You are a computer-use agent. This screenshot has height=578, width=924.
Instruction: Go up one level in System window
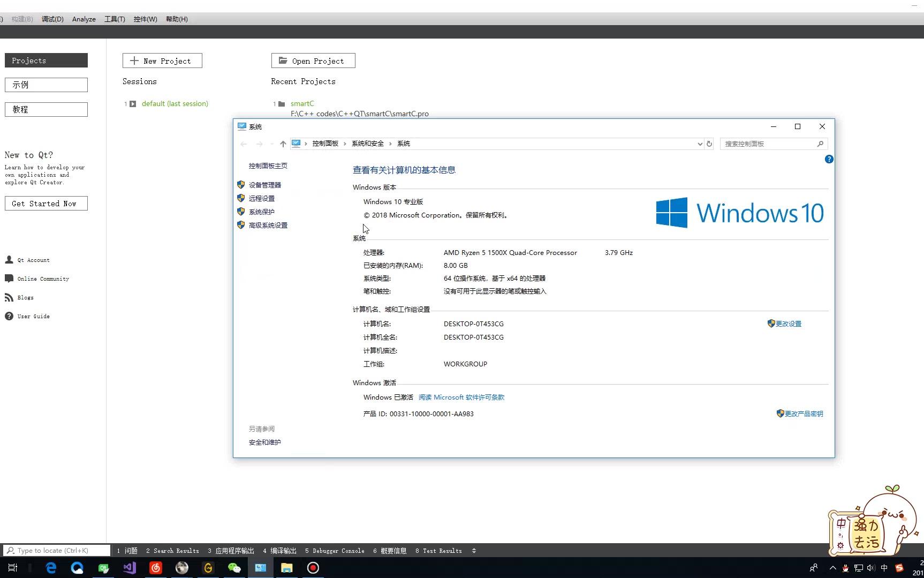[x=283, y=144]
